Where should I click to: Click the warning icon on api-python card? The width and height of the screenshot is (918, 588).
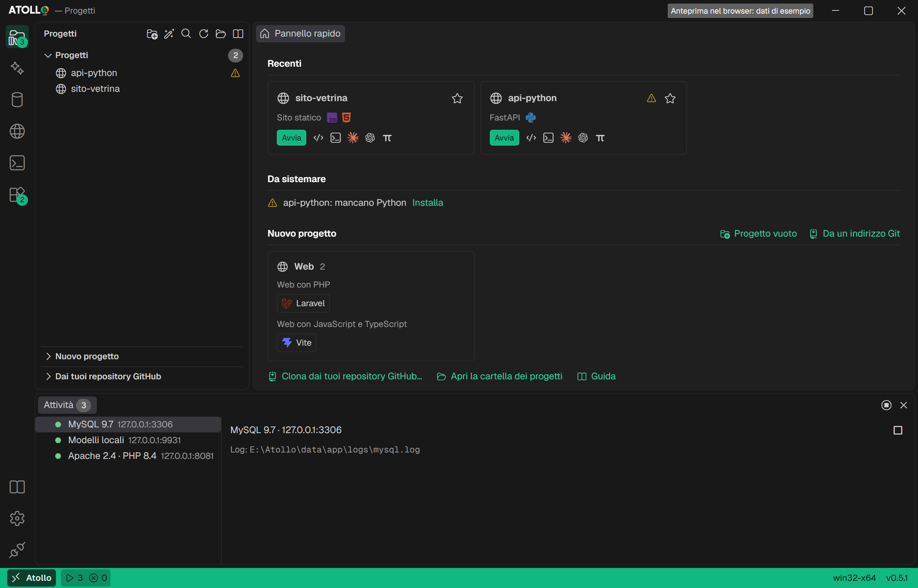point(652,99)
